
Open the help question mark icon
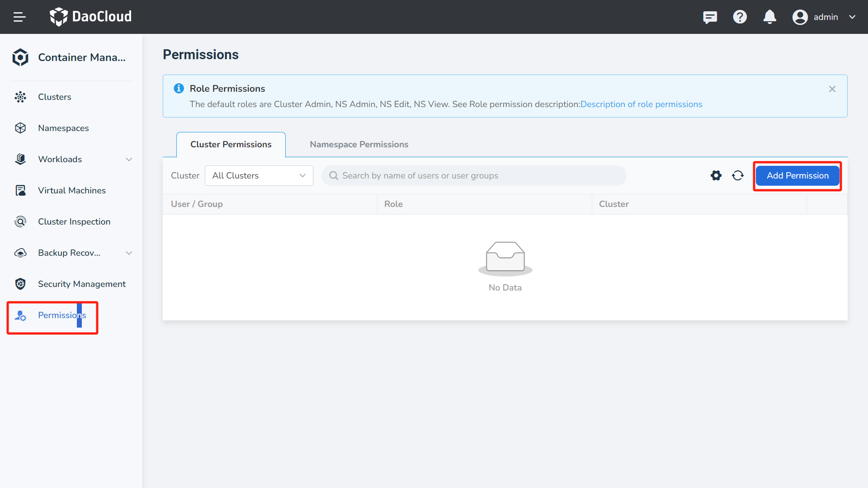[740, 17]
